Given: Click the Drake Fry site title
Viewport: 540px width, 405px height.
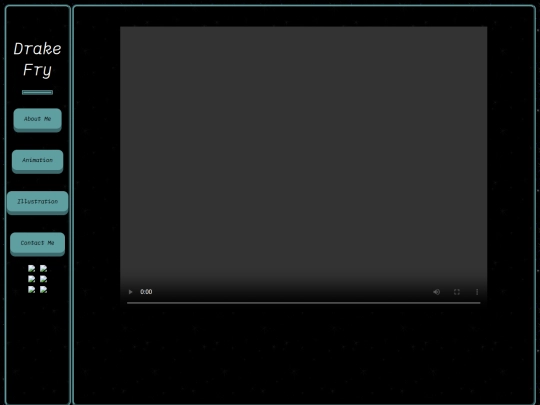Looking at the screenshot, I should click(38, 59).
